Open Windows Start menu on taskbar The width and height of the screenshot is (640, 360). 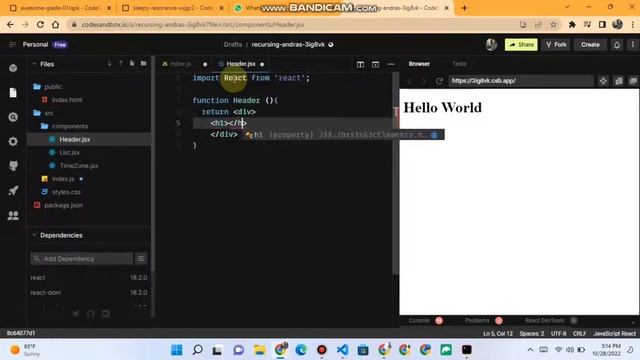tap(177, 350)
